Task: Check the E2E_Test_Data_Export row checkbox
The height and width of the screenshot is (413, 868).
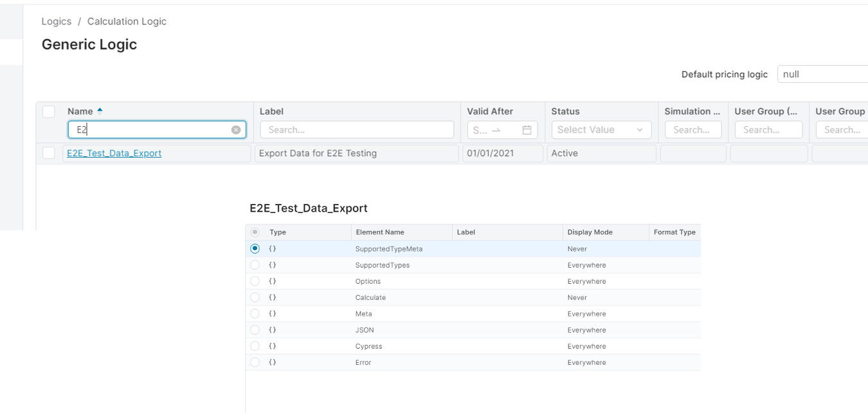Action: click(49, 153)
